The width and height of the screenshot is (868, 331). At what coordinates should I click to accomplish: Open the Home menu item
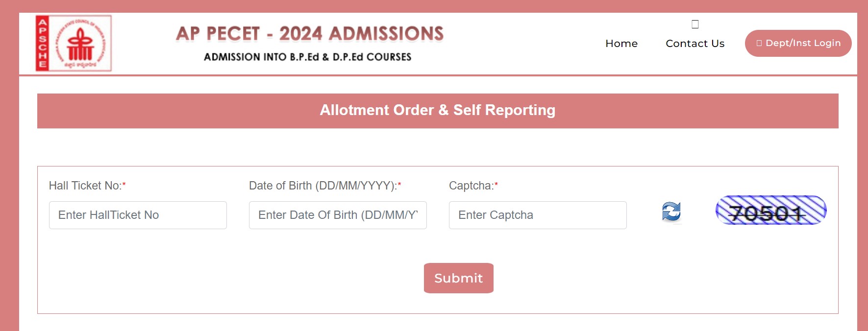621,44
